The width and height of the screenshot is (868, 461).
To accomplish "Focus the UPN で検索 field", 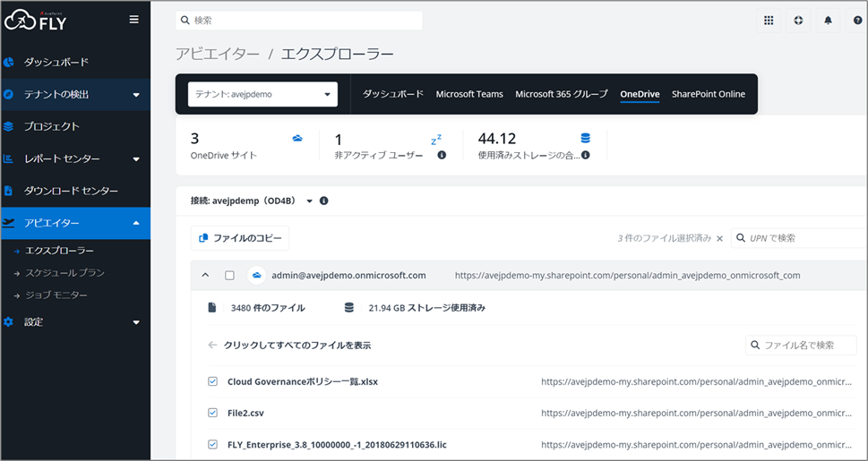I will (x=799, y=238).
